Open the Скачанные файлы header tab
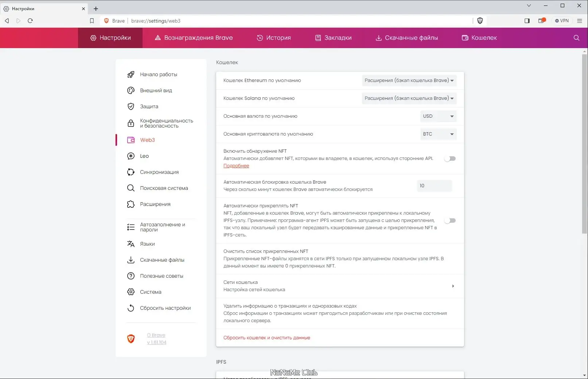The height and width of the screenshot is (379, 588). (407, 38)
